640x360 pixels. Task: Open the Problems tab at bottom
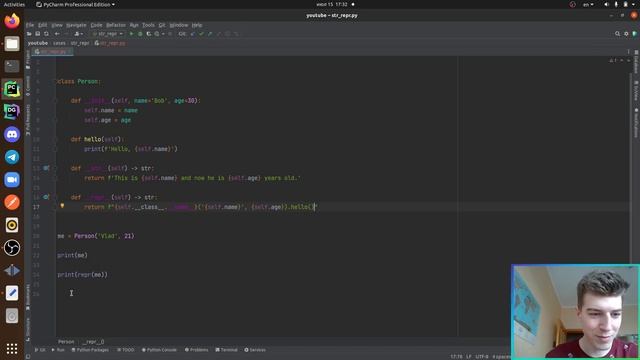[196, 350]
